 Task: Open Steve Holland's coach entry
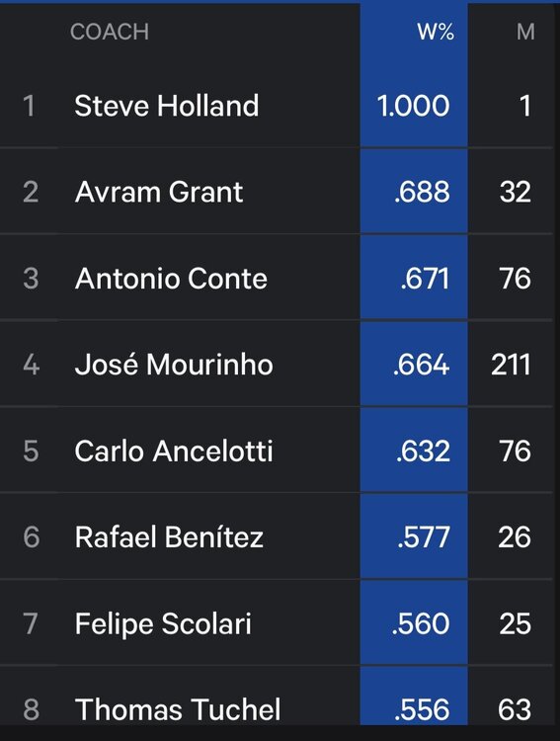166,106
